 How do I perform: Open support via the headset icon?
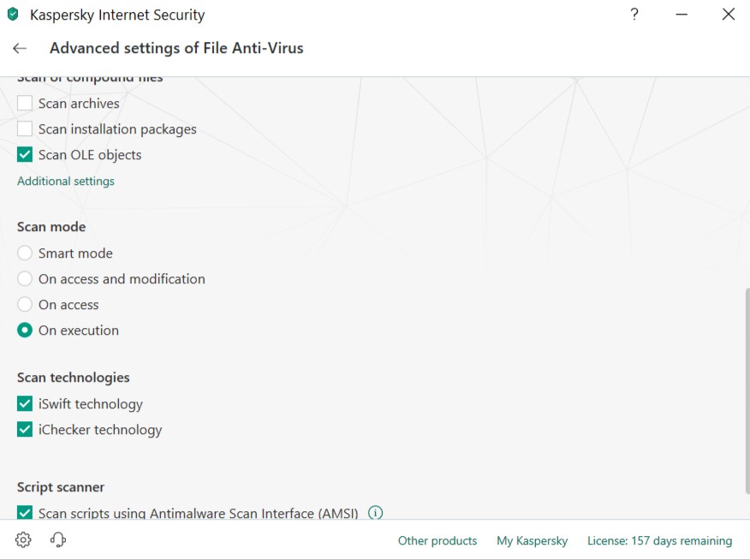58,539
